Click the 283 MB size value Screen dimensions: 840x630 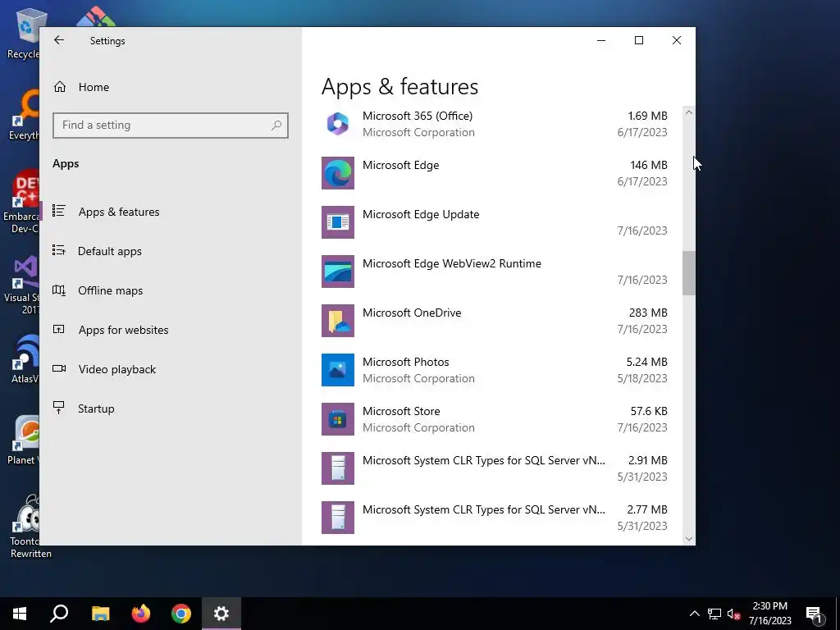648,313
